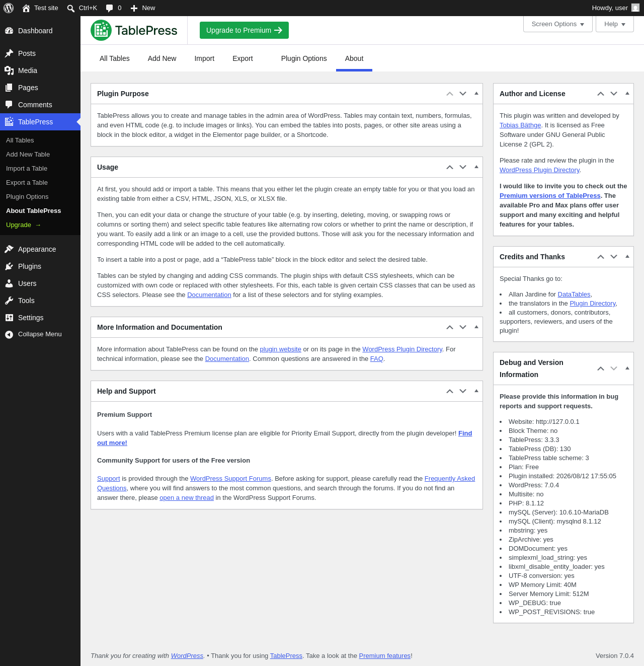644x666 pixels.
Task: Click the green Upgrade sidebar item
Action: [24, 225]
